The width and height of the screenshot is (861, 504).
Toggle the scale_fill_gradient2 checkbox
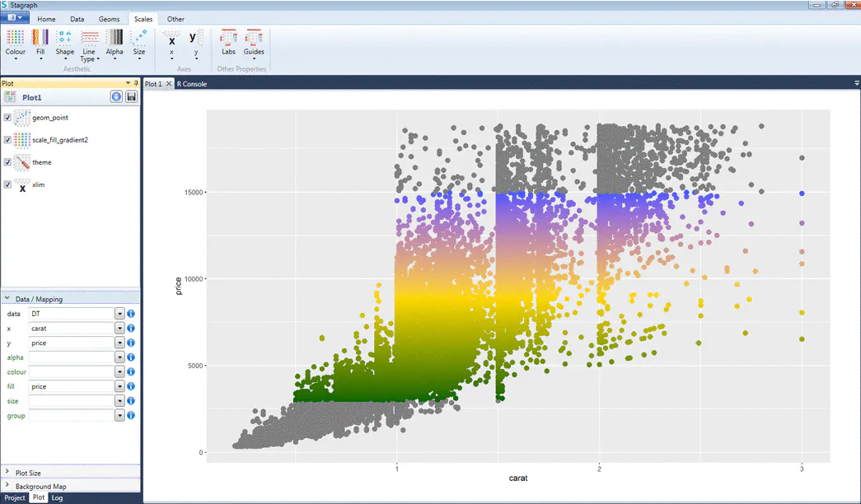[7, 140]
